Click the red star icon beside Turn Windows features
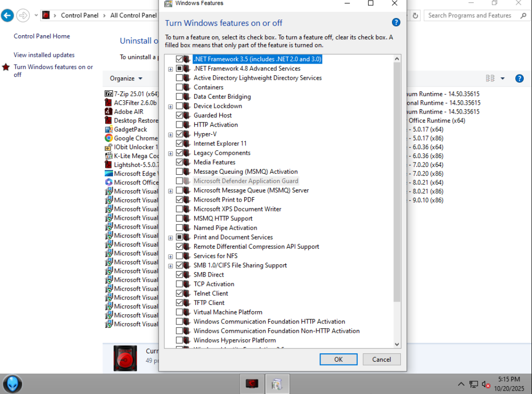Screen dimensions: 532x394 [x=6, y=67]
